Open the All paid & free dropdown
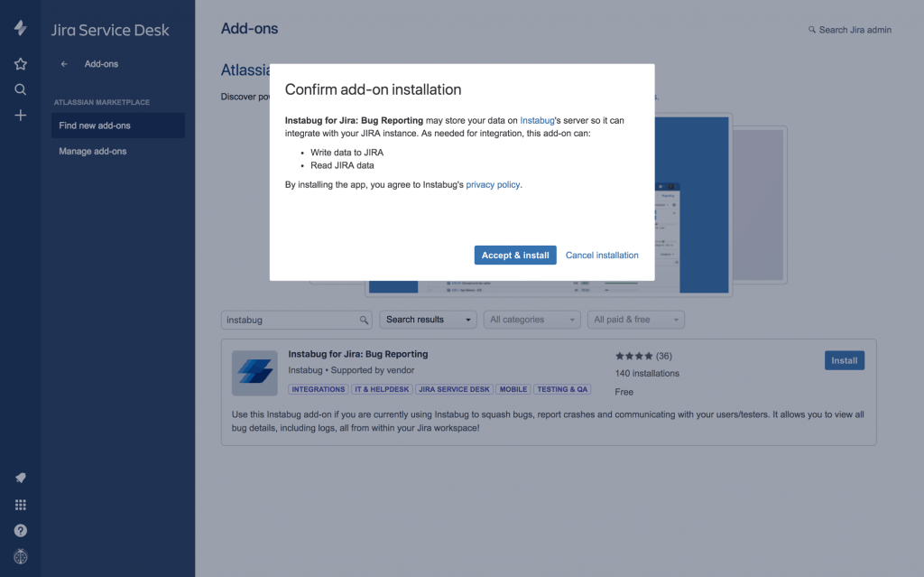This screenshot has width=924, height=577. point(636,319)
